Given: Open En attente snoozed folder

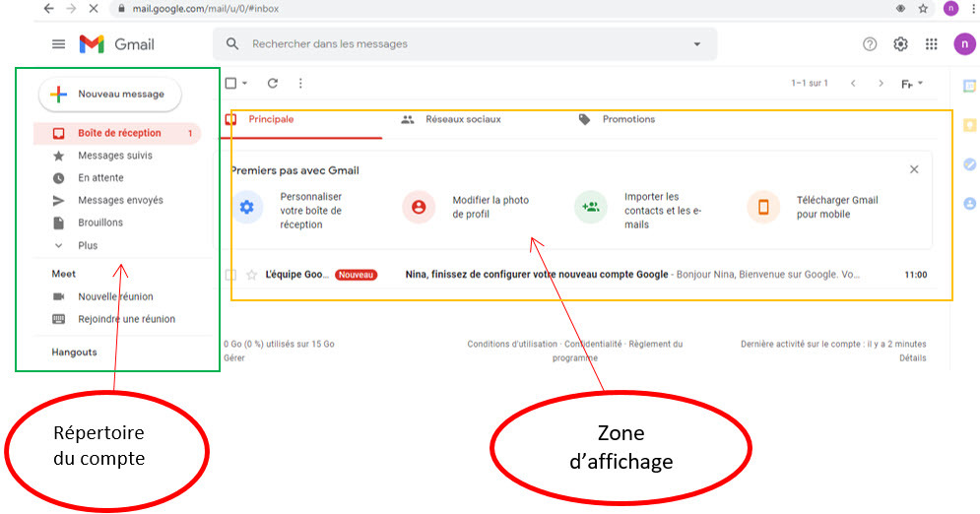Looking at the screenshot, I should click(x=100, y=178).
